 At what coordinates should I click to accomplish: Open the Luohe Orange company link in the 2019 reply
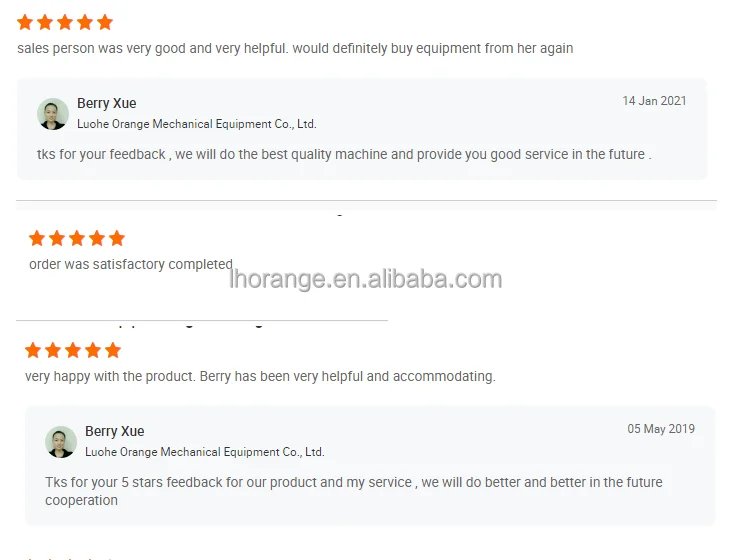pyautogui.click(x=204, y=452)
